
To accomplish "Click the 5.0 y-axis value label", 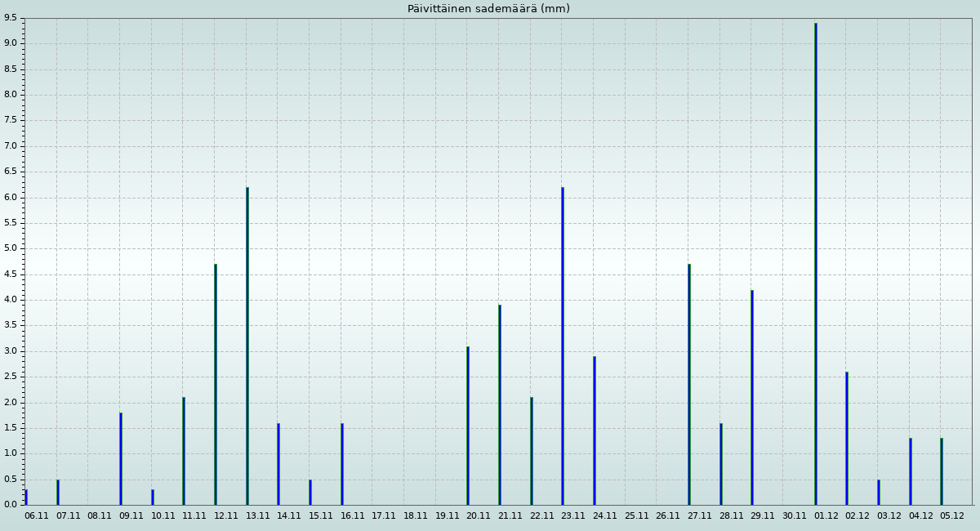I will click(x=10, y=248).
